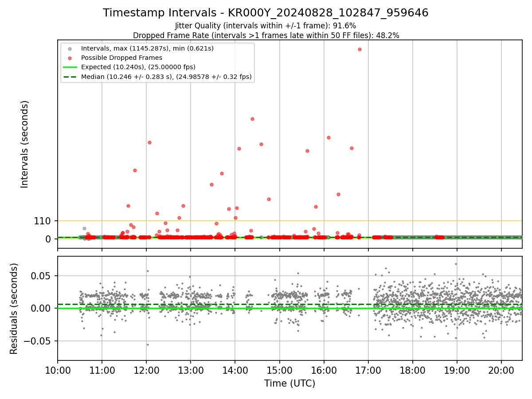
Task: Click the "12:00" time tick label
Action: (146, 370)
